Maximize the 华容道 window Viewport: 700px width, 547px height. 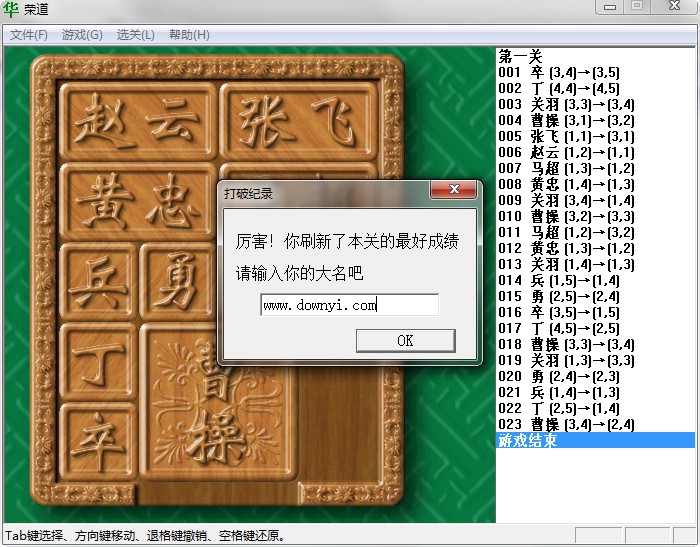click(637, 7)
